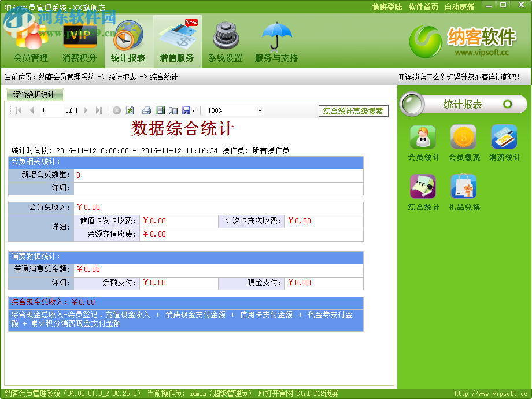Click the refresh icon in report toolbar

pyautogui.click(x=130, y=110)
